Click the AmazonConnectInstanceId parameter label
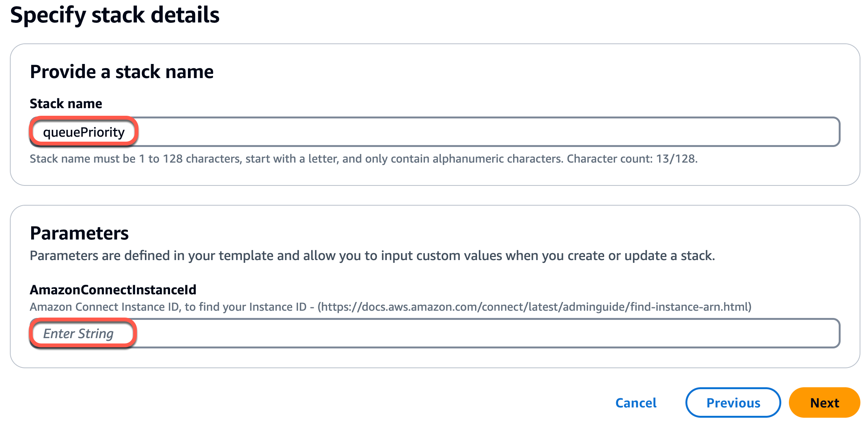The height and width of the screenshot is (428, 868). tap(113, 290)
